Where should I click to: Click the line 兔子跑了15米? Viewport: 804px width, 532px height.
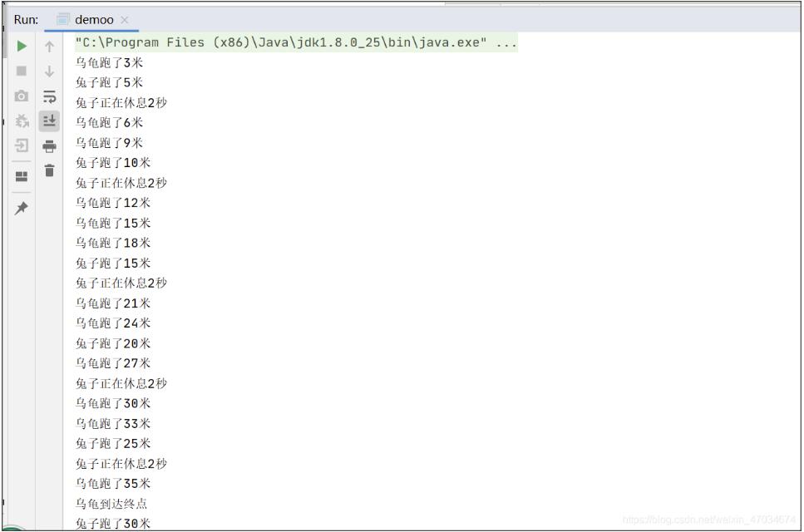(113, 263)
